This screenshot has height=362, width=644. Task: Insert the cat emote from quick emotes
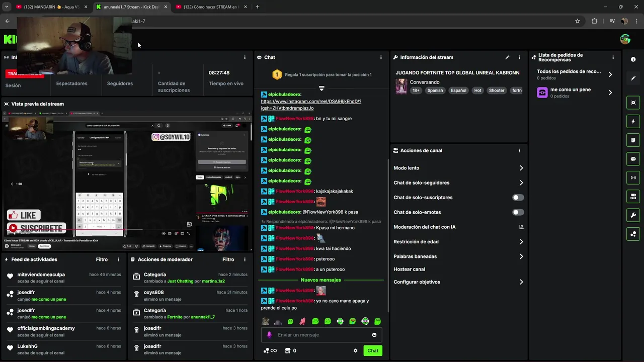point(266,321)
